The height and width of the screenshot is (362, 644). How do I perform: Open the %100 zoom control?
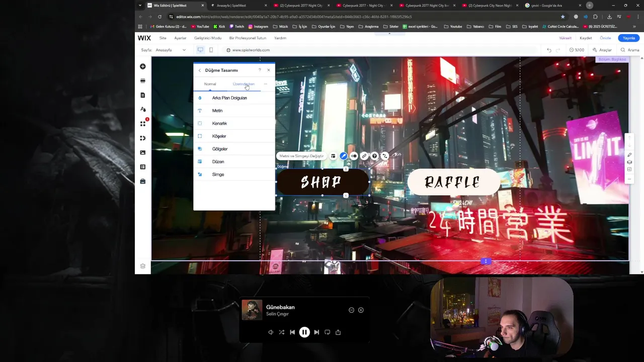click(577, 50)
